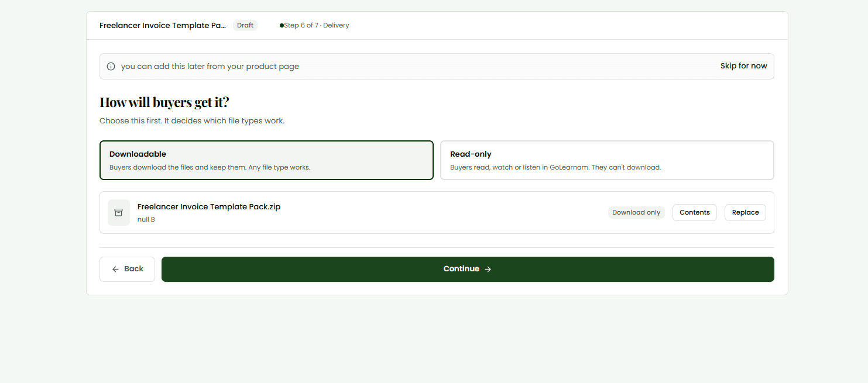
Task: Click Skip for now link
Action: (743, 66)
